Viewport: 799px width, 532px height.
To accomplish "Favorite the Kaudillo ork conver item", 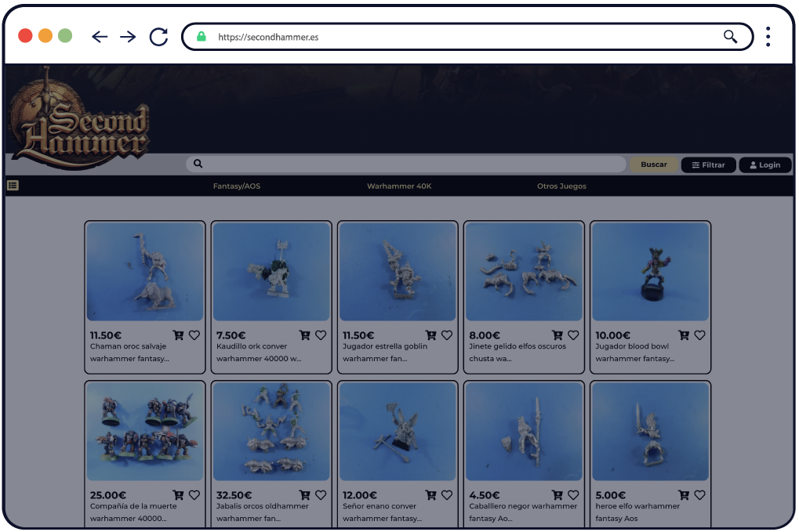I will pyautogui.click(x=321, y=335).
